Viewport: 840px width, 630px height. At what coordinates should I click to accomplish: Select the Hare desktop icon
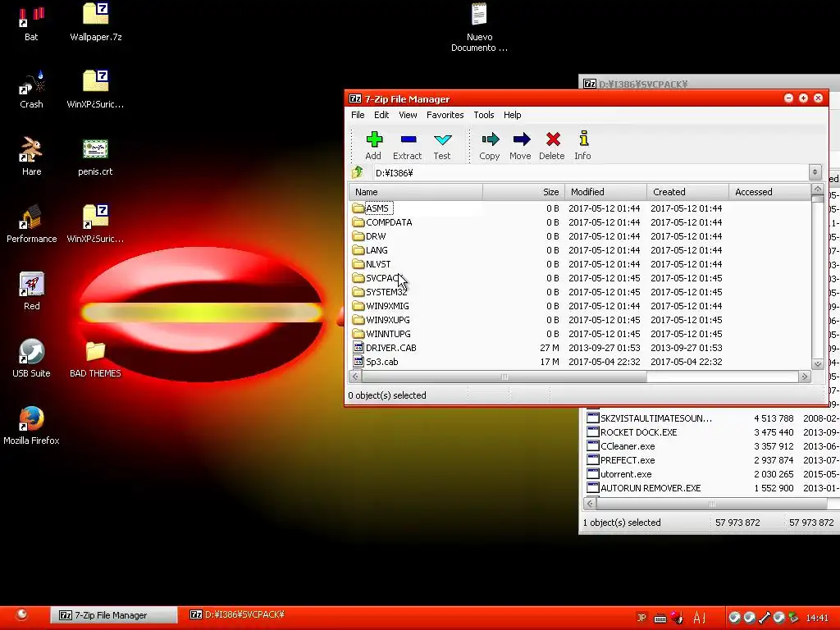[x=31, y=157]
